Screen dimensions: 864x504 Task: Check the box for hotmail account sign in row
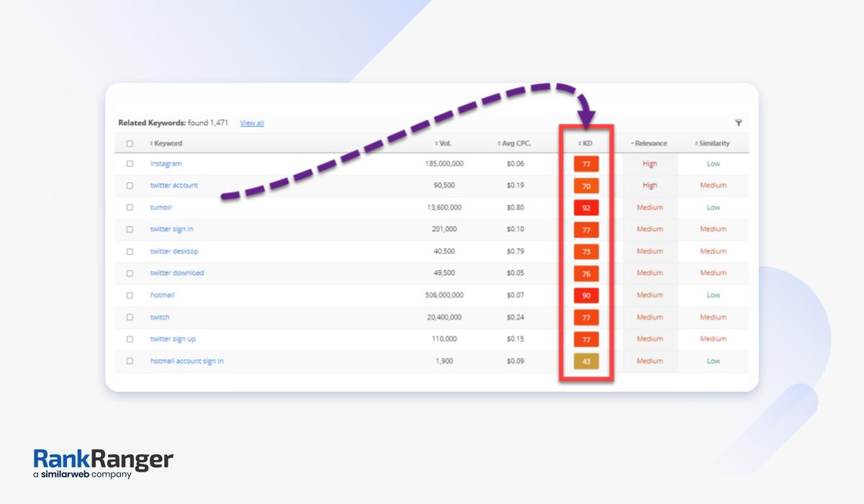click(130, 361)
